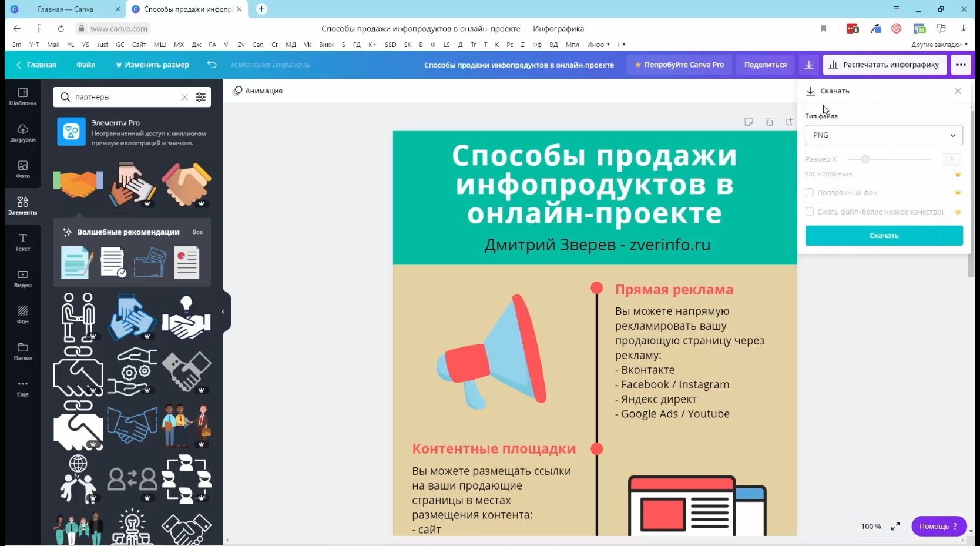Add notes to the page icon
Image resolution: width=980 pixels, height=546 pixels.
(x=749, y=122)
